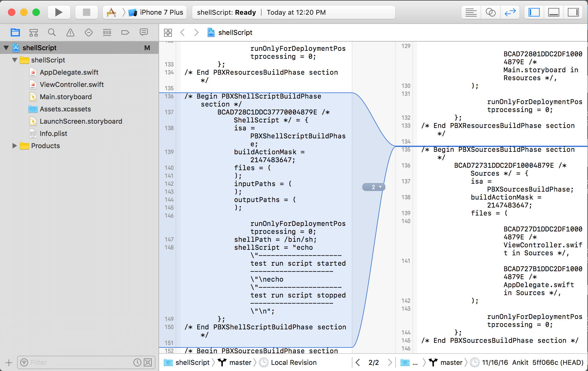Activate the Standard editor icon
The width and height of the screenshot is (588, 371).
click(x=471, y=12)
